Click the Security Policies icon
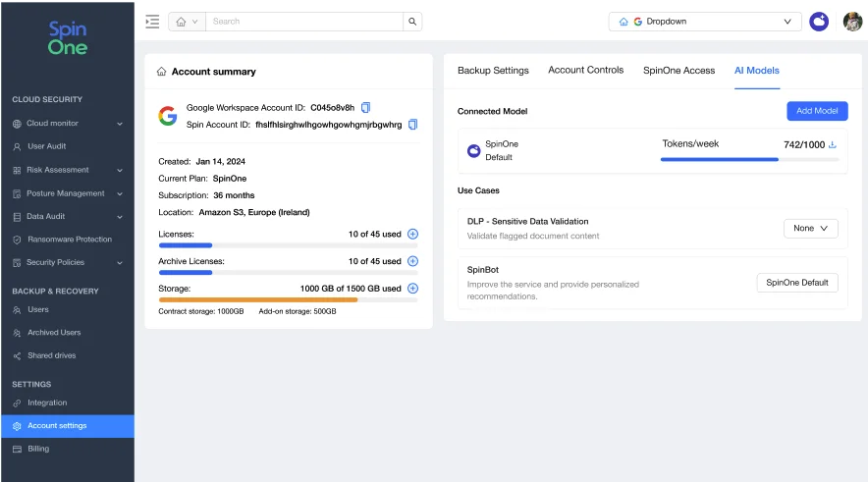Screen dimensions: 868x482 tap(17, 262)
